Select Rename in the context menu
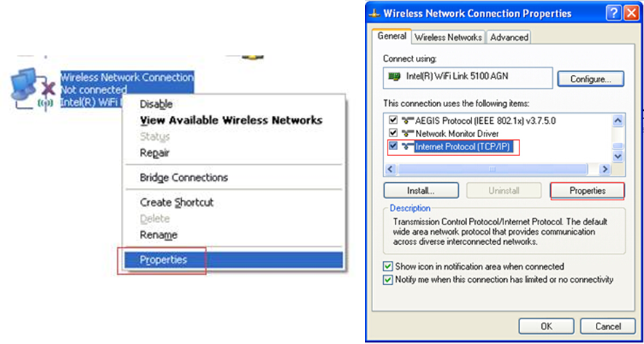 159,235
